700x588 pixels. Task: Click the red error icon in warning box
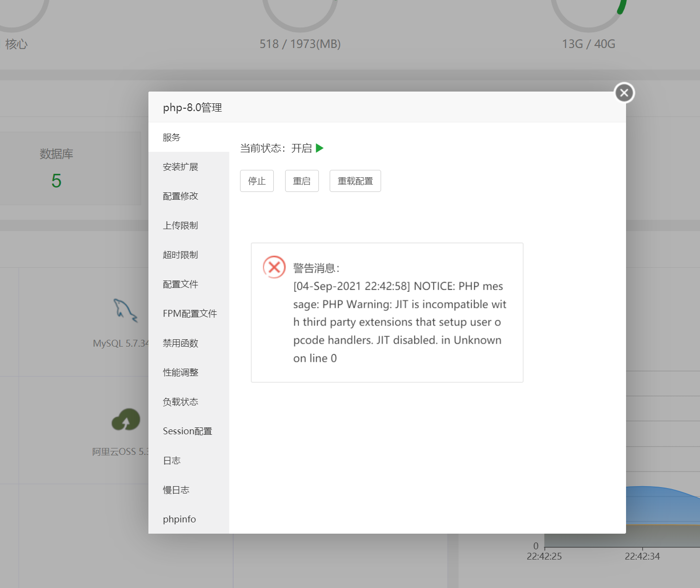(x=274, y=267)
